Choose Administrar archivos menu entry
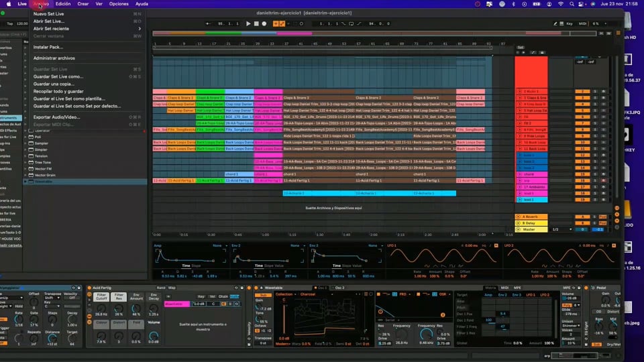This screenshot has height=362, width=644. coord(54,58)
